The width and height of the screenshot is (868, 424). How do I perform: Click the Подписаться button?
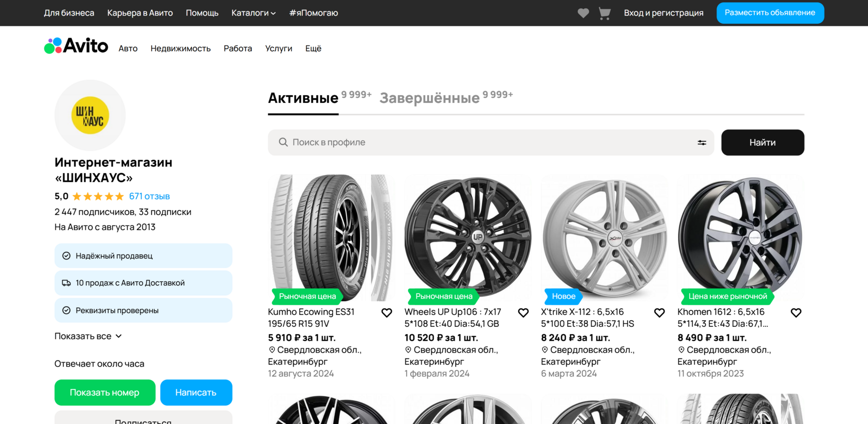tap(143, 418)
